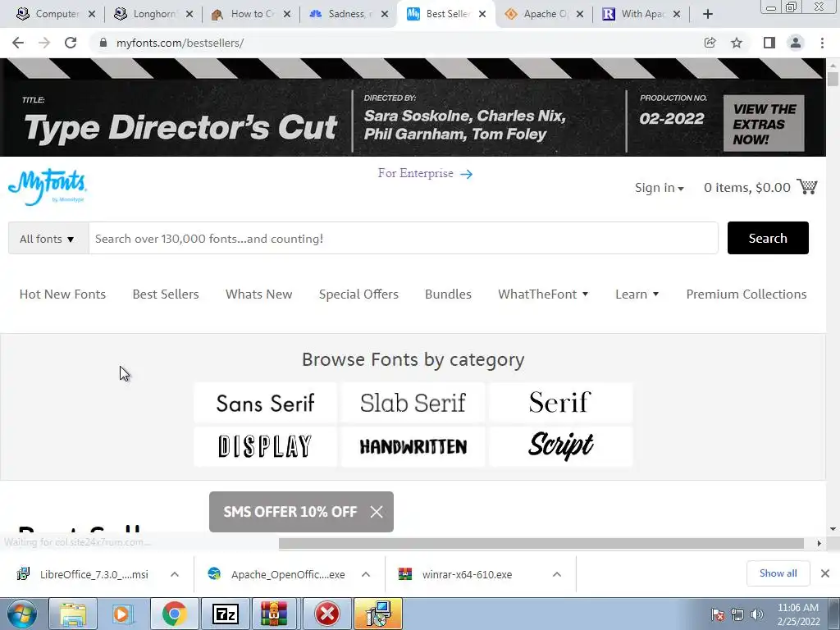The width and height of the screenshot is (840, 630).
Task: Open Bundles menu item
Action: point(448,294)
